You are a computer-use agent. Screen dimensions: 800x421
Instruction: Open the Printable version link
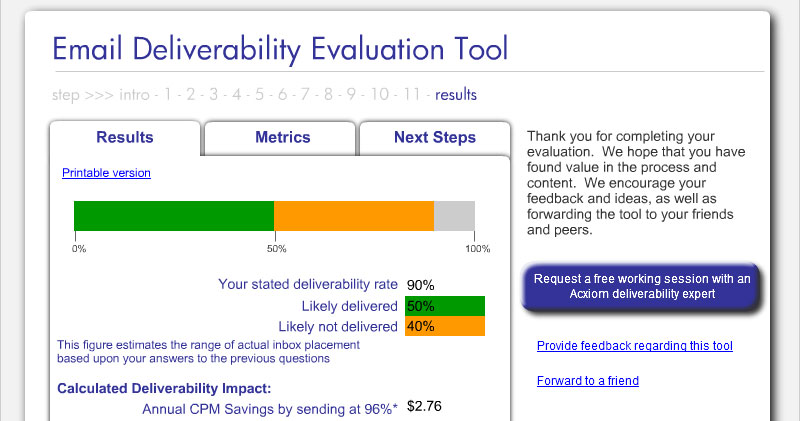pyautogui.click(x=106, y=173)
